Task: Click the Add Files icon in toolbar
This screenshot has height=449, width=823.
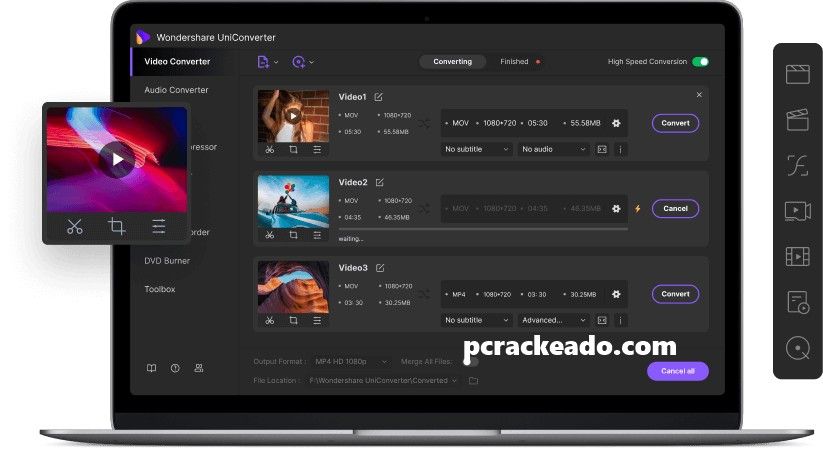Action: click(267, 62)
